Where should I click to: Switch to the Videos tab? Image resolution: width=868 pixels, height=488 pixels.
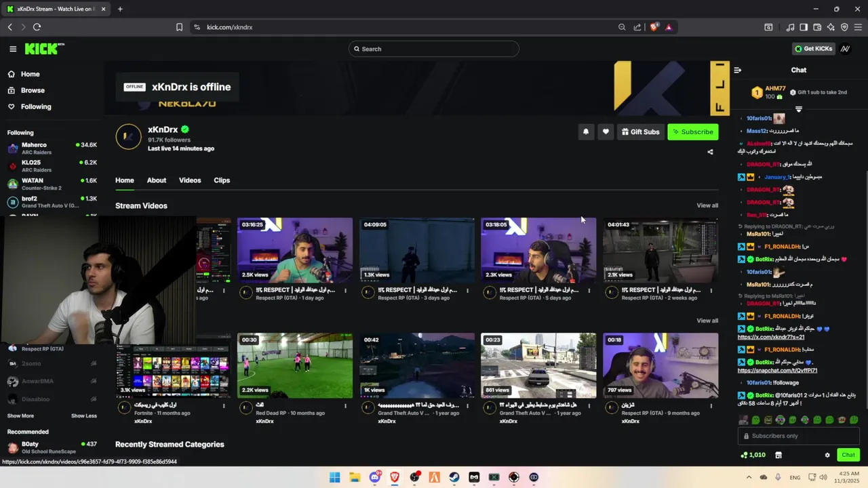[x=190, y=180]
